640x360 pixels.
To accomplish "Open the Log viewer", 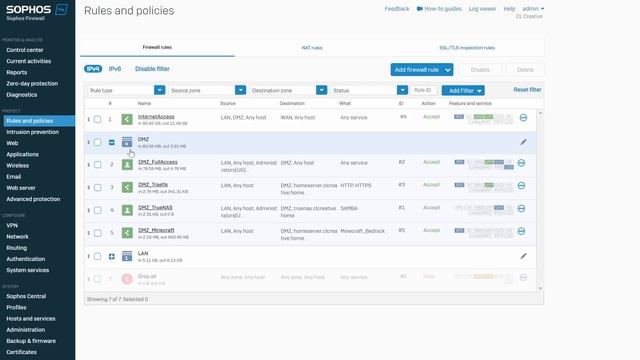I will (482, 9).
